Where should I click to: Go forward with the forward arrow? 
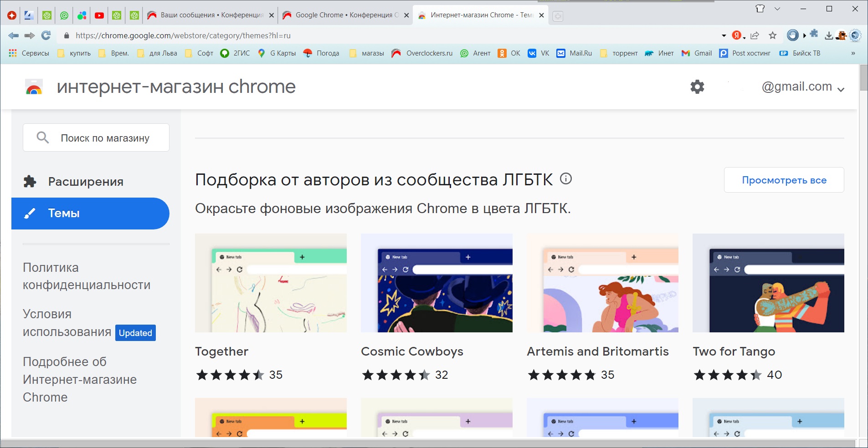tap(30, 36)
